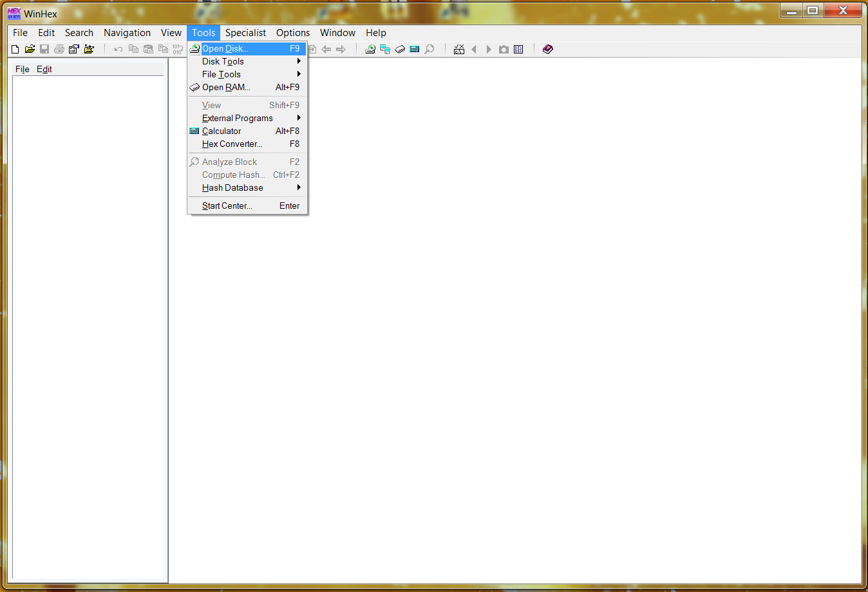868x592 pixels.
Task: Click the disabled View Shift+F9 entry
Action: [248, 105]
